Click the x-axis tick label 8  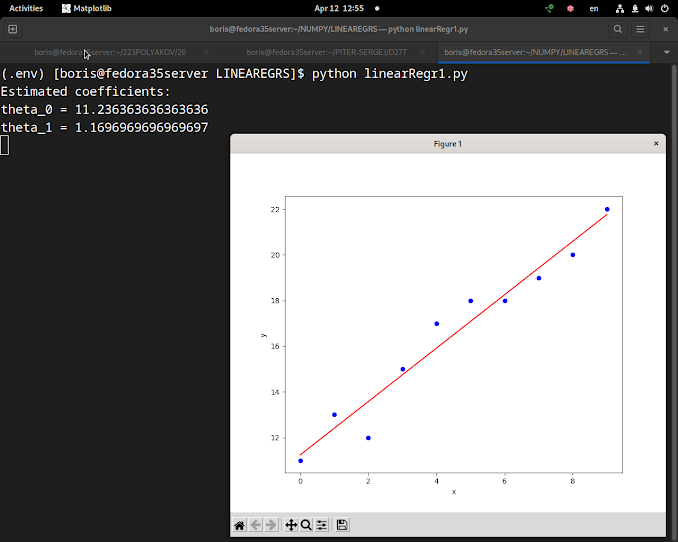tap(572, 481)
